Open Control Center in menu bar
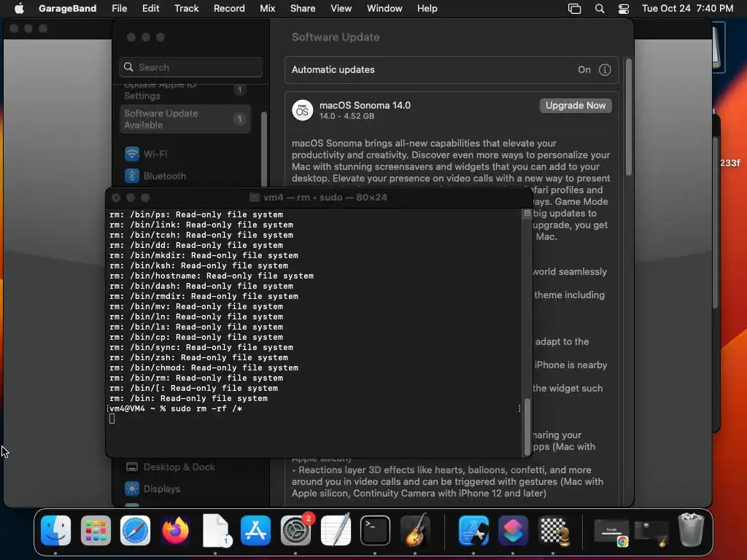 click(624, 9)
